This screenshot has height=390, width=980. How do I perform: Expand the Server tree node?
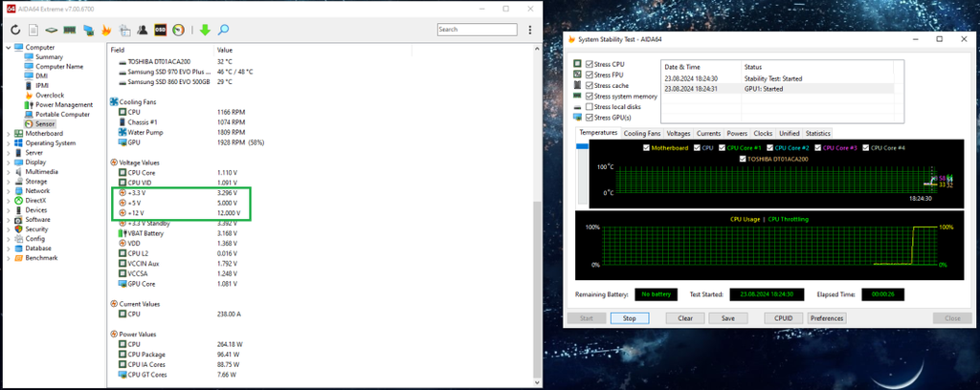pyautogui.click(x=8, y=152)
